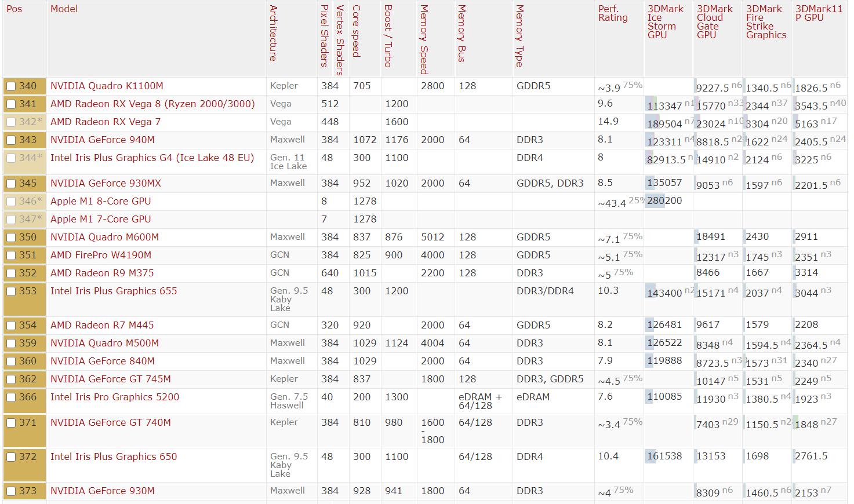The width and height of the screenshot is (854, 504).
Task: Sort by the Core speed header
Action: (x=357, y=31)
